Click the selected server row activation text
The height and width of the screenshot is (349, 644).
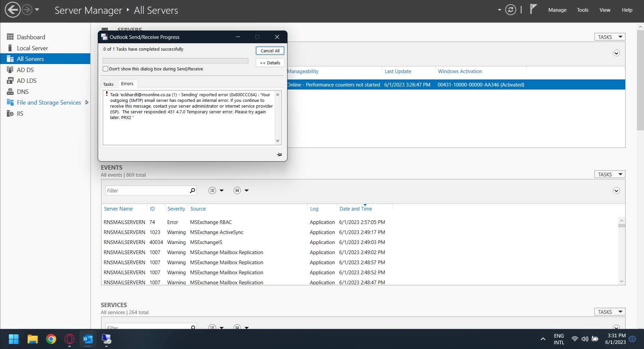(481, 84)
